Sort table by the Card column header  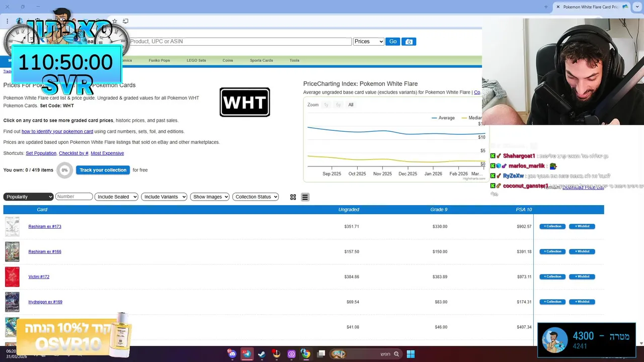(42, 210)
